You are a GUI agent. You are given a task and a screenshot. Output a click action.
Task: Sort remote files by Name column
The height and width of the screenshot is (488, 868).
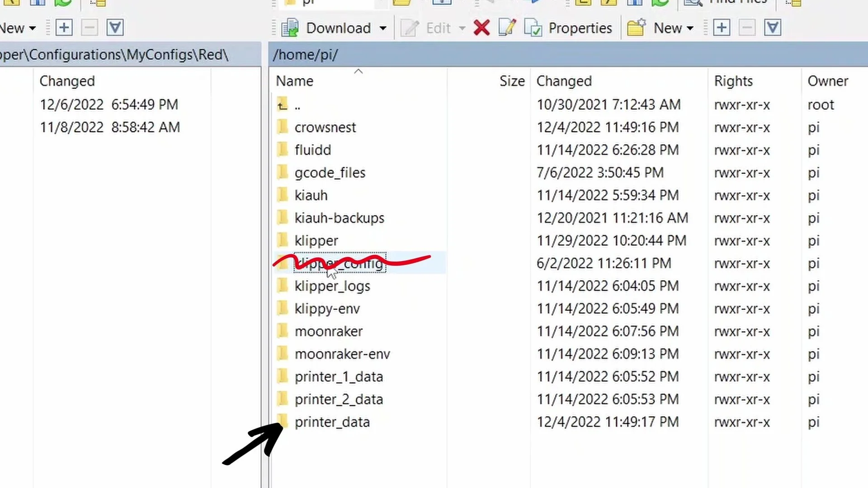click(x=295, y=81)
